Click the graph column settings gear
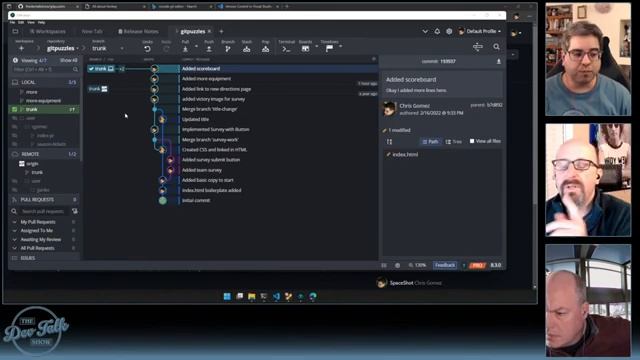 (x=373, y=59)
